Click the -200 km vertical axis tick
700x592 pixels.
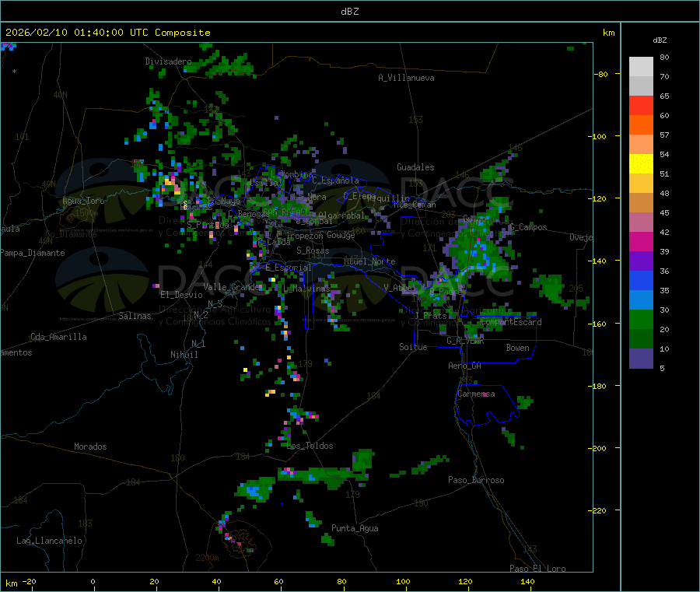pos(599,448)
